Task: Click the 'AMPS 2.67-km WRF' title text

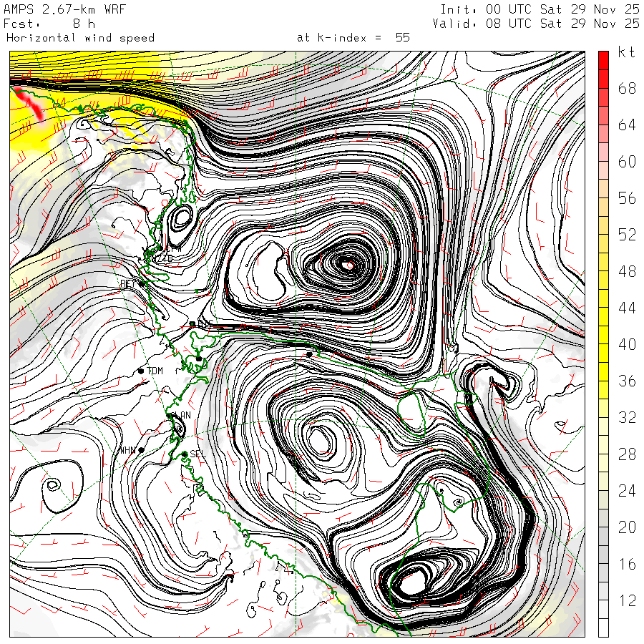Action: click(x=62, y=9)
